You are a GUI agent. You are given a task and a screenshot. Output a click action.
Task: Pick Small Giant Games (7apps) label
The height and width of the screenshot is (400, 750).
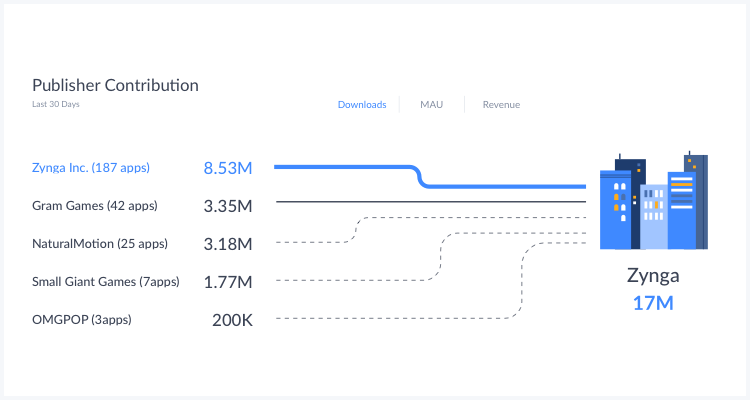[x=105, y=282]
